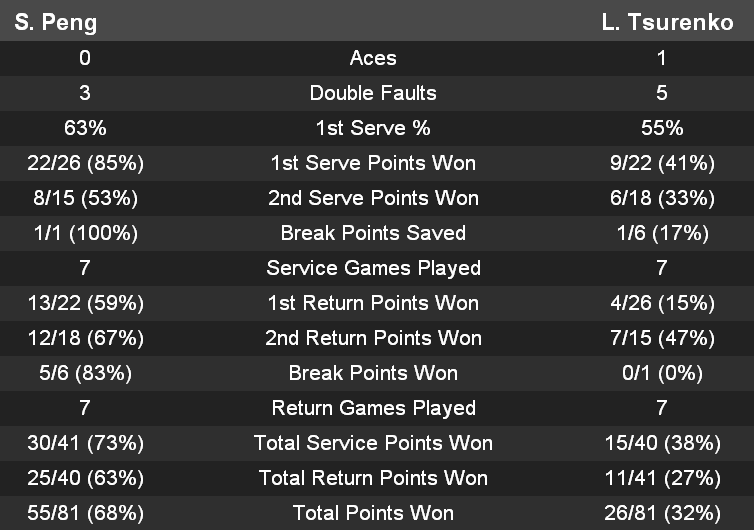Click the 1st Serve Points Won label
Image resolution: width=754 pixels, height=530 pixels.
373,163
